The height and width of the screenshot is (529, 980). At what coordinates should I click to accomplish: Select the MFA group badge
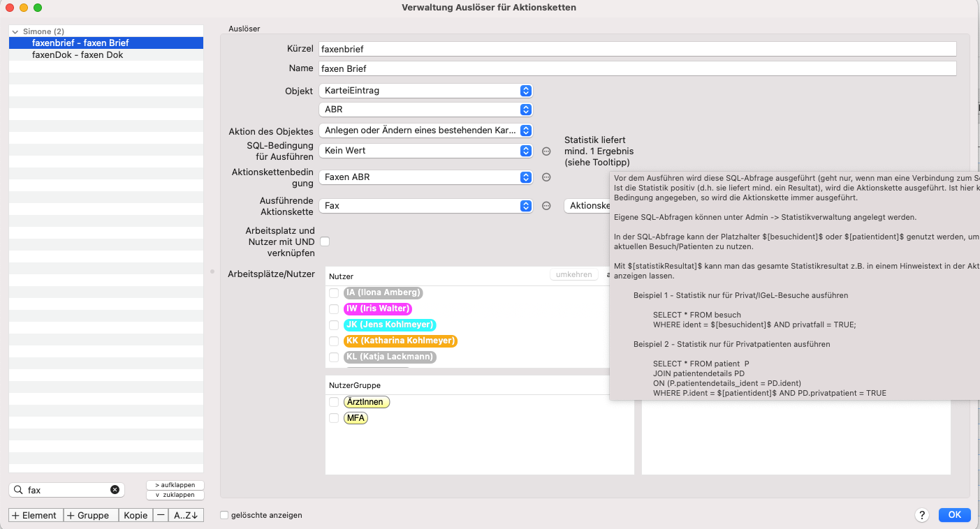[x=356, y=418]
